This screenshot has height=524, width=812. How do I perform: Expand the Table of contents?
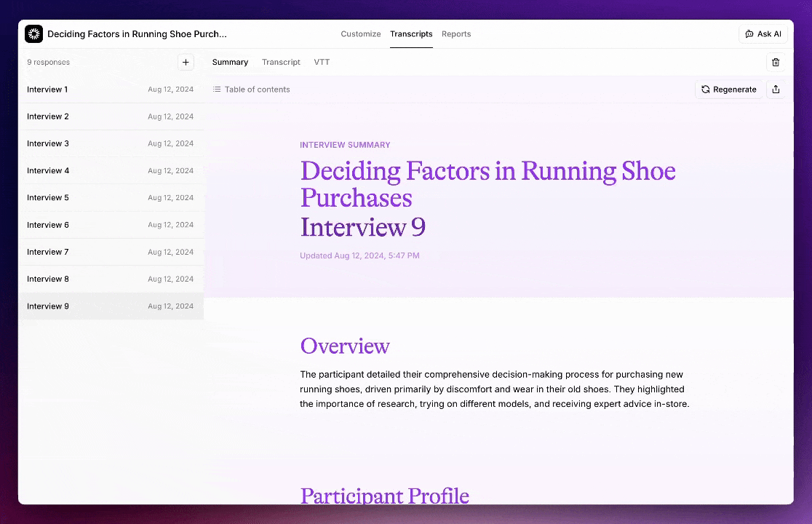[252, 90]
